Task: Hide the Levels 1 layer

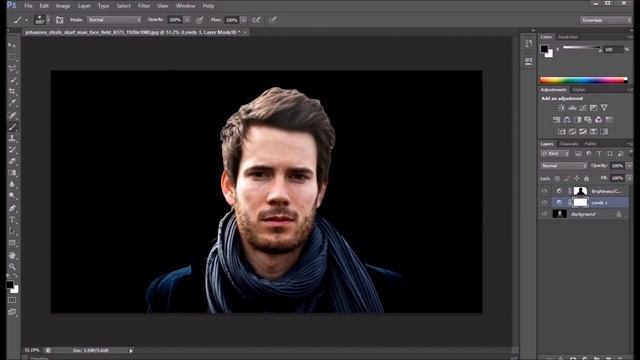Action: point(544,202)
